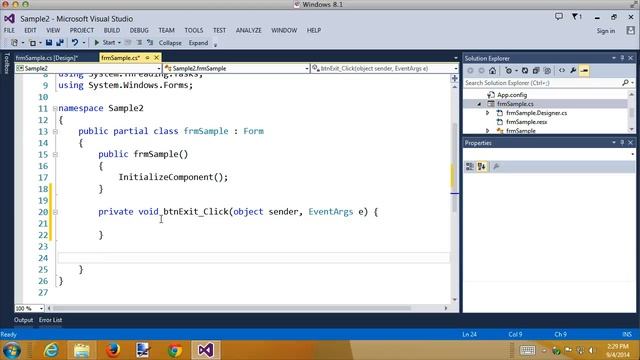Click the editor horizontal scrollbar
Screen dimensions: 640x360
pyautogui.click(x=232, y=309)
